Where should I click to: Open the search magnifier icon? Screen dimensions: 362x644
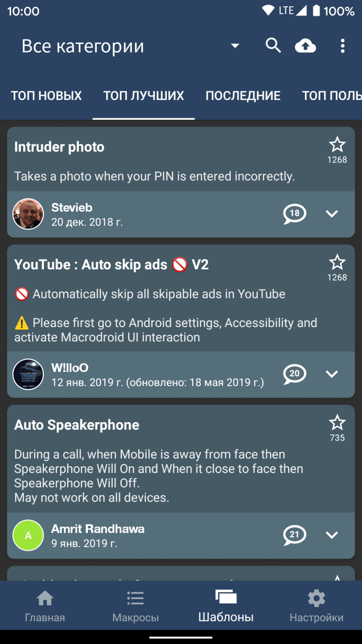273,46
